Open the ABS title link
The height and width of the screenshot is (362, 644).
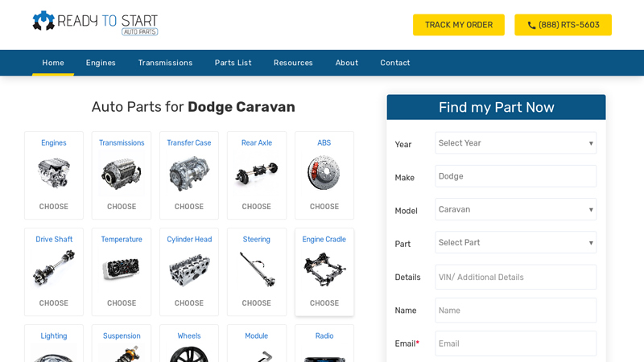point(324,143)
